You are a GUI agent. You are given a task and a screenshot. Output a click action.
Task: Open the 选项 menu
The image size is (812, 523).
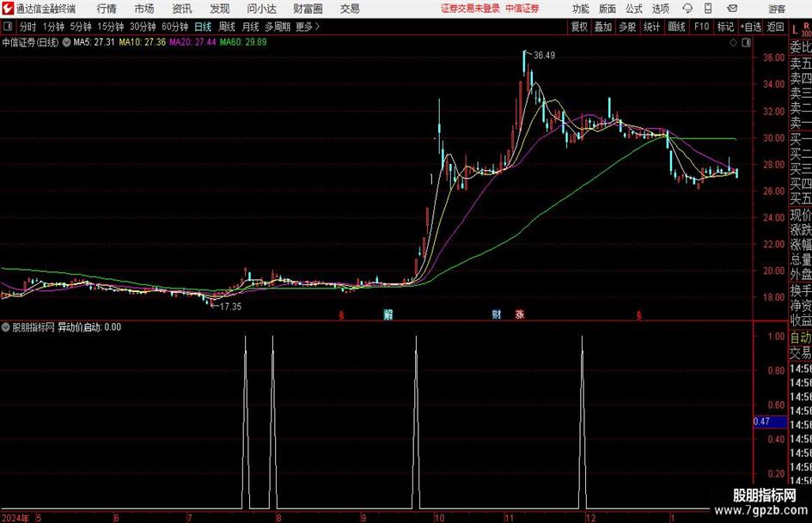pyautogui.click(x=660, y=9)
